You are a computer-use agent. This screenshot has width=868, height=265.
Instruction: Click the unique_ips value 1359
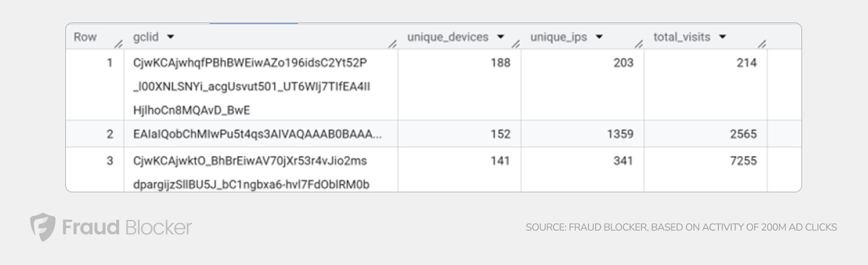pos(621,133)
